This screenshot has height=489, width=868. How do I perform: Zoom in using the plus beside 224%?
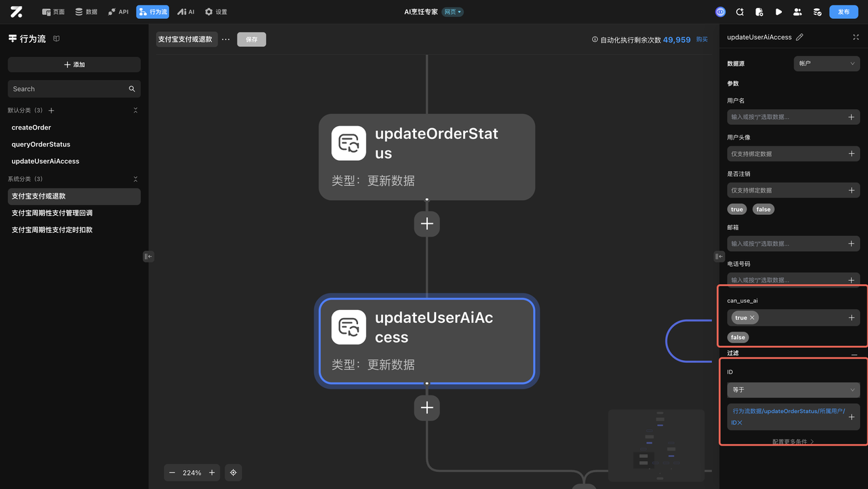tap(212, 473)
